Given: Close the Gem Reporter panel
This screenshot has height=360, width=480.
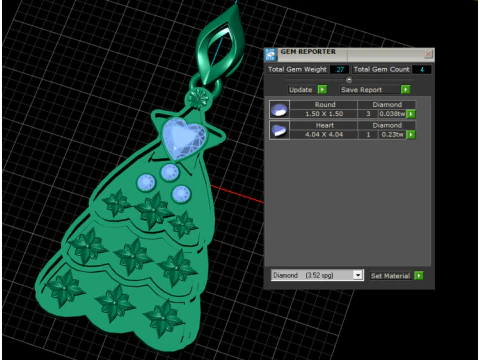Looking at the screenshot, I should coord(428,54).
